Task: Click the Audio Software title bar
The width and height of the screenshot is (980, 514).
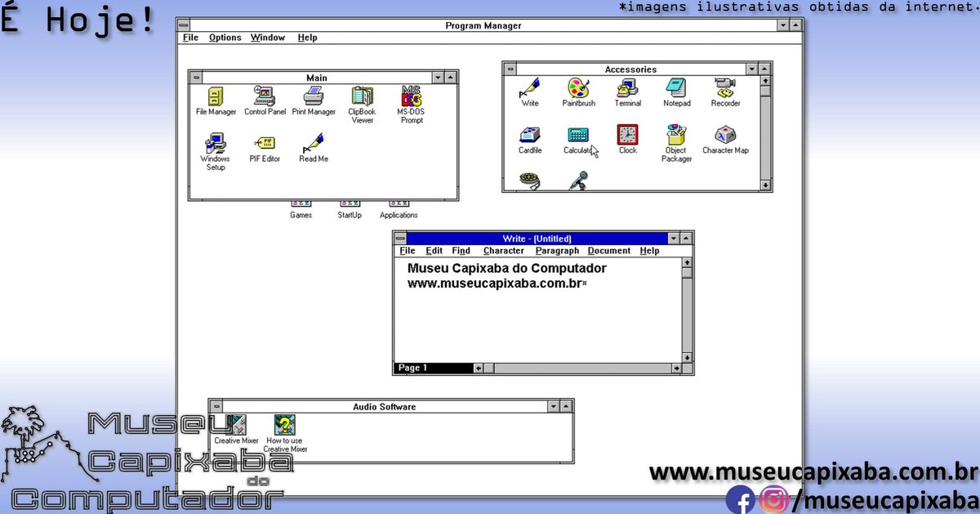Action: coord(385,406)
